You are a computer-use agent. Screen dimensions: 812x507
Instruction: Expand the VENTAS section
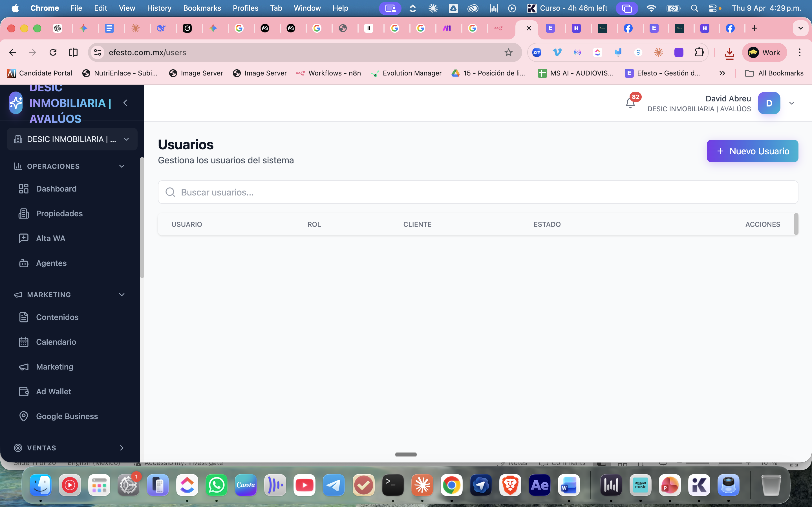tap(122, 448)
